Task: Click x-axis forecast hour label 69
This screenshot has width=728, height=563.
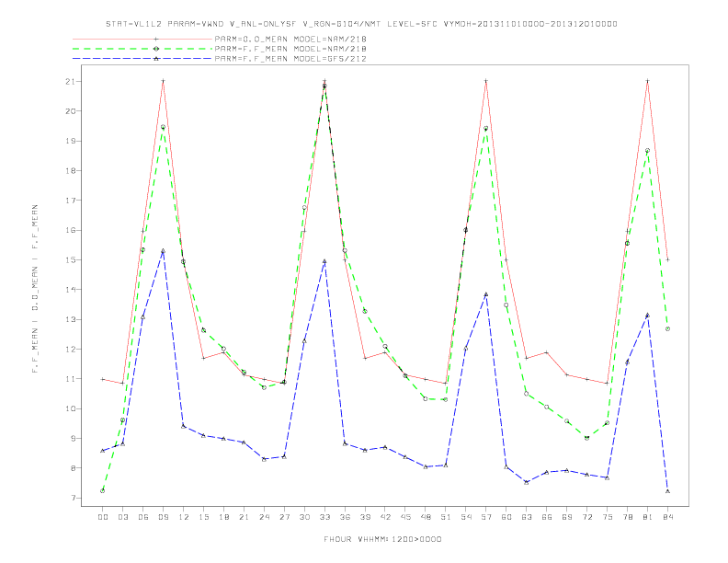Action: tap(567, 517)
